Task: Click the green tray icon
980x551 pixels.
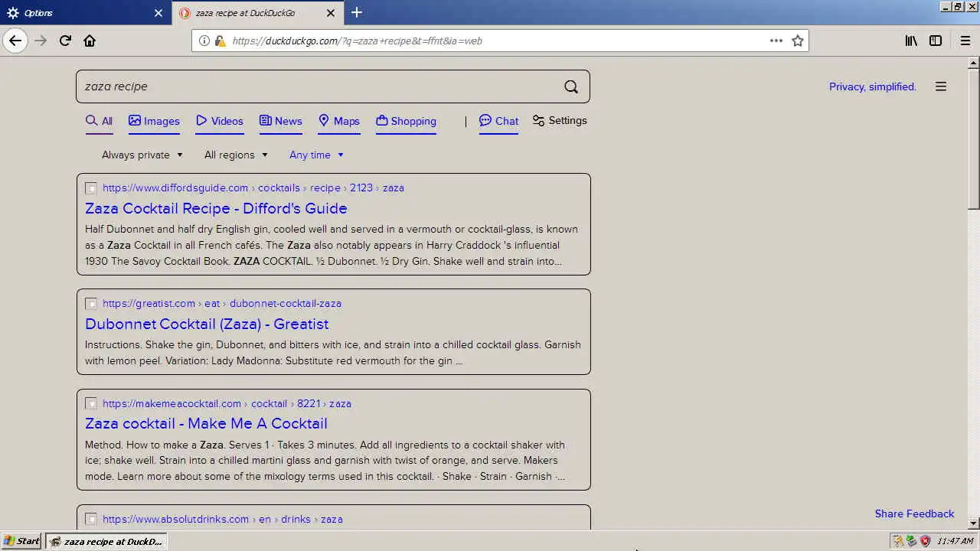Action: [911, 541]
